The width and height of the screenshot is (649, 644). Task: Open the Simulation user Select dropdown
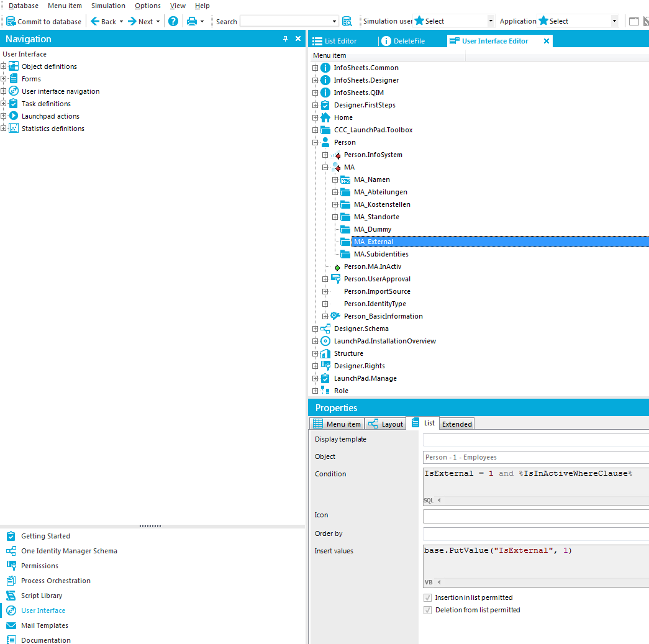[491, 20]
